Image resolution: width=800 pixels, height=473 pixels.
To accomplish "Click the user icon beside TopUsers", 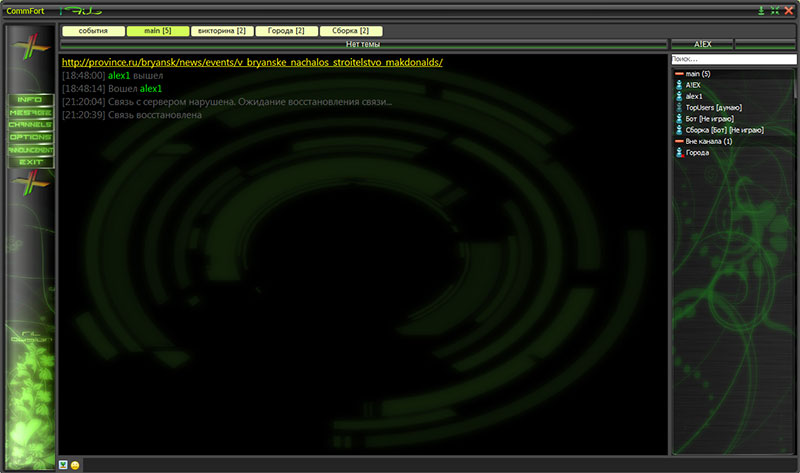I will tap(679, 108).
